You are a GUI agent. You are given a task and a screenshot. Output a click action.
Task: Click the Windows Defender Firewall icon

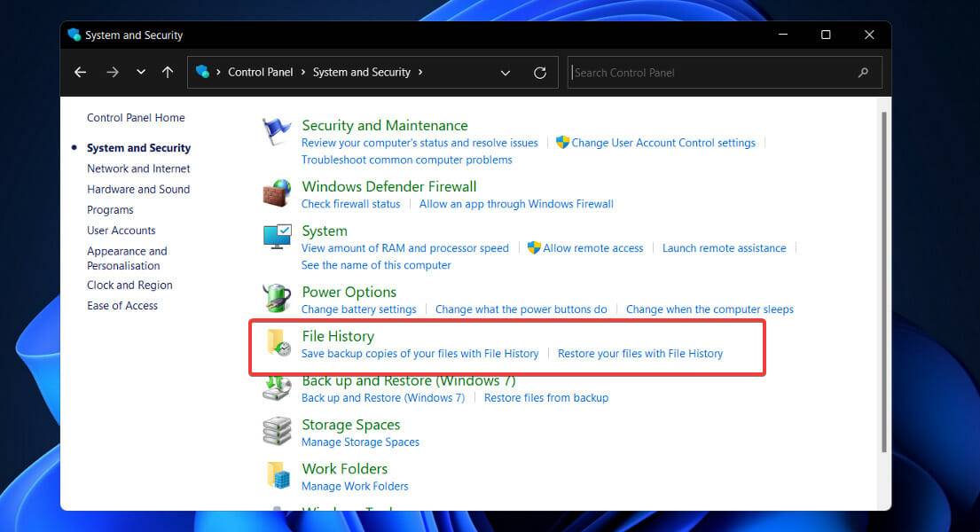pyautogui.click(x=277, y=193)
